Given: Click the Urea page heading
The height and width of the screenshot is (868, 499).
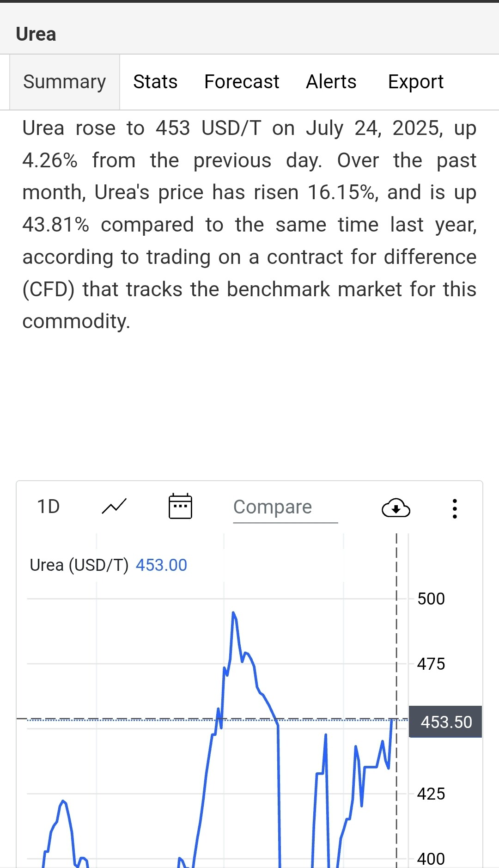Looking at the screenshot, I should [36, 34].
